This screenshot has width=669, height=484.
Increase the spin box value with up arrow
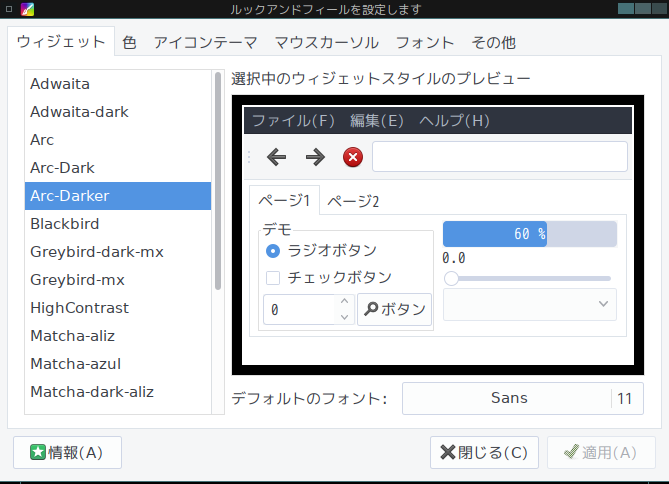pyautogui.click(x=345, y=301)
